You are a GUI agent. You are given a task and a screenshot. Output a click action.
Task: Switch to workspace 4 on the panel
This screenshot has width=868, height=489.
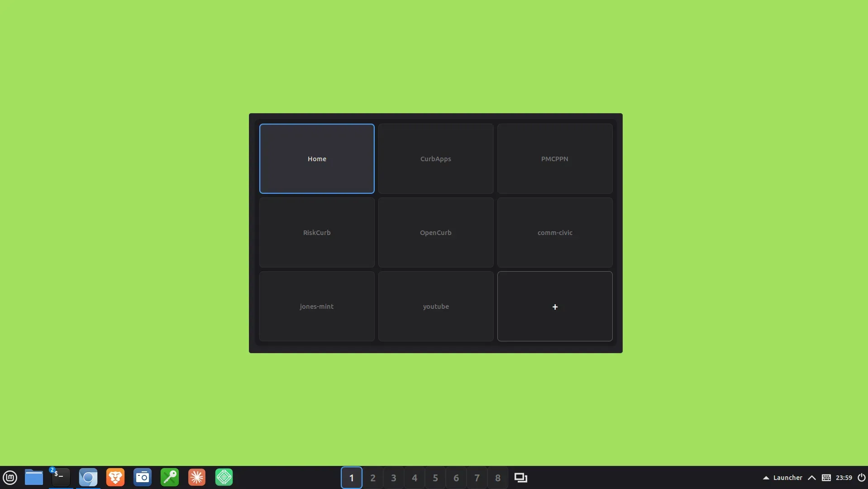(415, 478)
